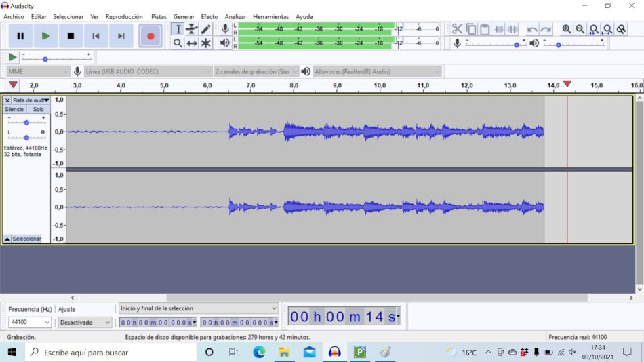Select the Draw (pencil) tool
Viewport: 644px width, 362px height.
pos(206,29)
